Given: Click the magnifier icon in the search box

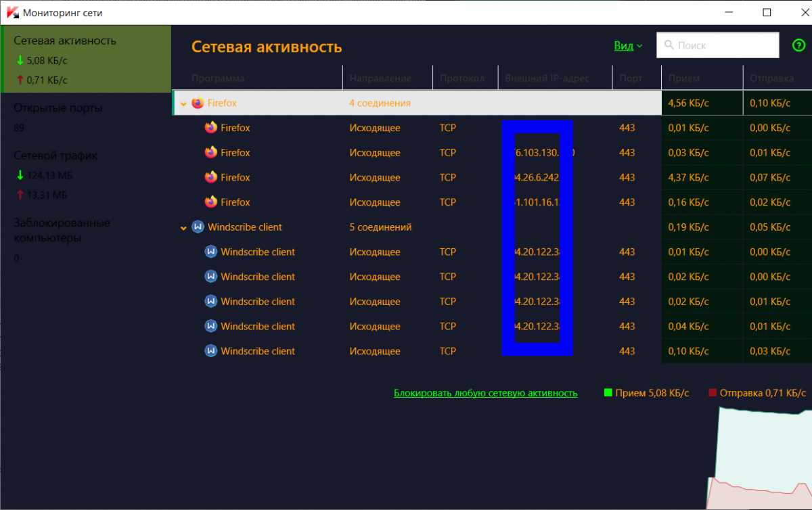Looking at the screenshot, I should pos(669,45).
